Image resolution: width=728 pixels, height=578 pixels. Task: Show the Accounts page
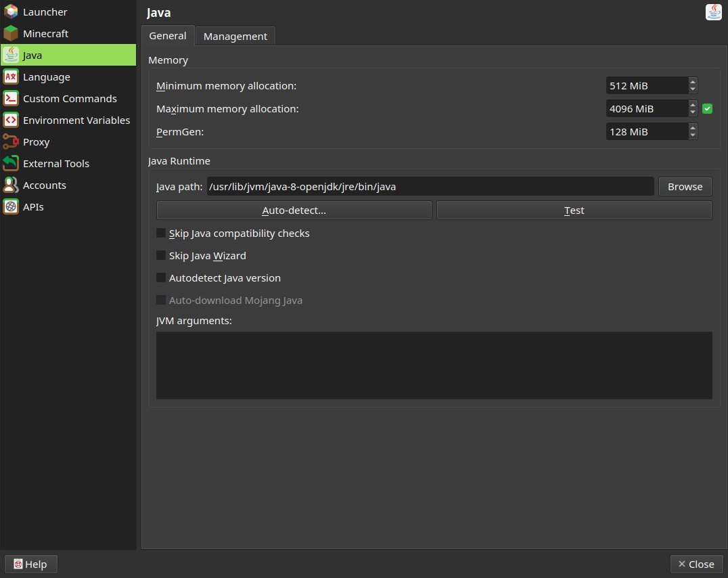tap(68, 185)
